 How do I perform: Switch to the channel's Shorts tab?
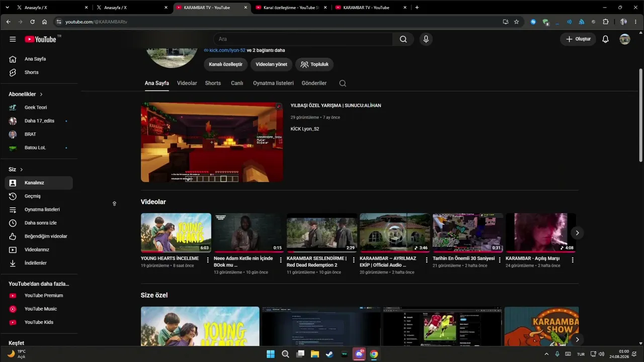click(213, 83)
